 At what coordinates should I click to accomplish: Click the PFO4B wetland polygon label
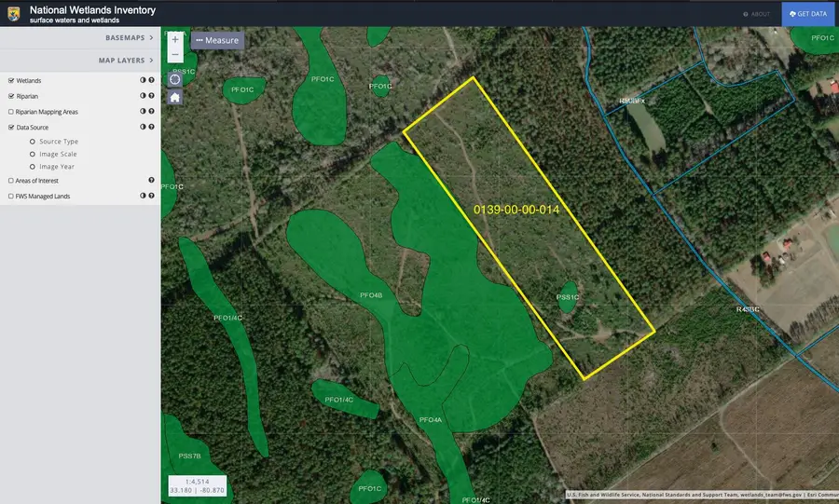tap(371, 295)
